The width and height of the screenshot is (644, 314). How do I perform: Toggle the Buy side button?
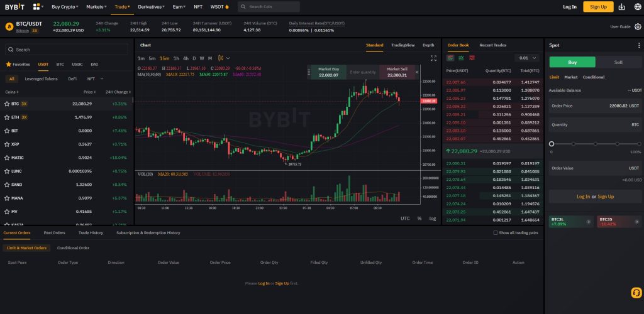pos(572,62)
